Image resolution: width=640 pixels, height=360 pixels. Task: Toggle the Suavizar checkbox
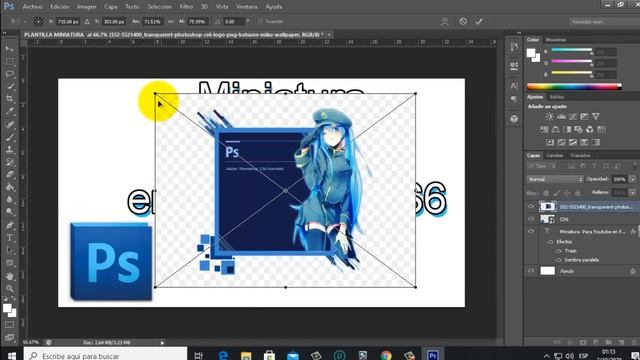click(260, 21)
